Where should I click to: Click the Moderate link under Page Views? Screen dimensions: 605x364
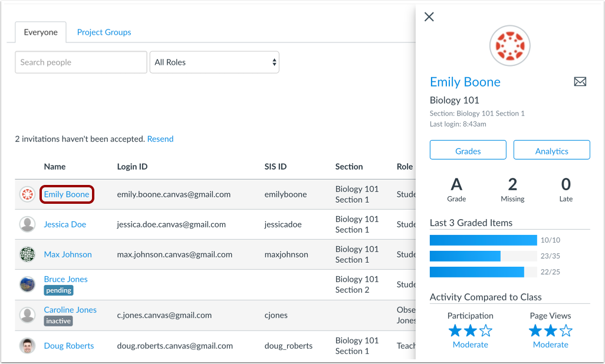coord(551,345)
